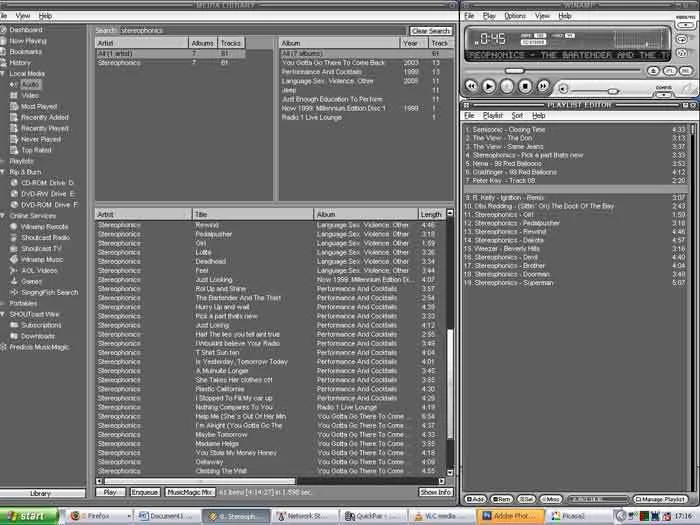Click the Stop button in Winamp player
700x525 pixels.
pos(525,86)
